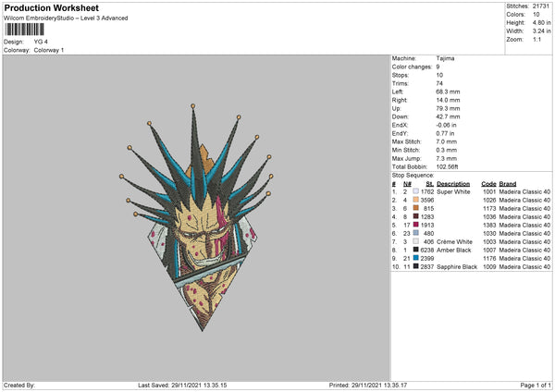Pick the orange-brown swatch for code 1173

415,208
